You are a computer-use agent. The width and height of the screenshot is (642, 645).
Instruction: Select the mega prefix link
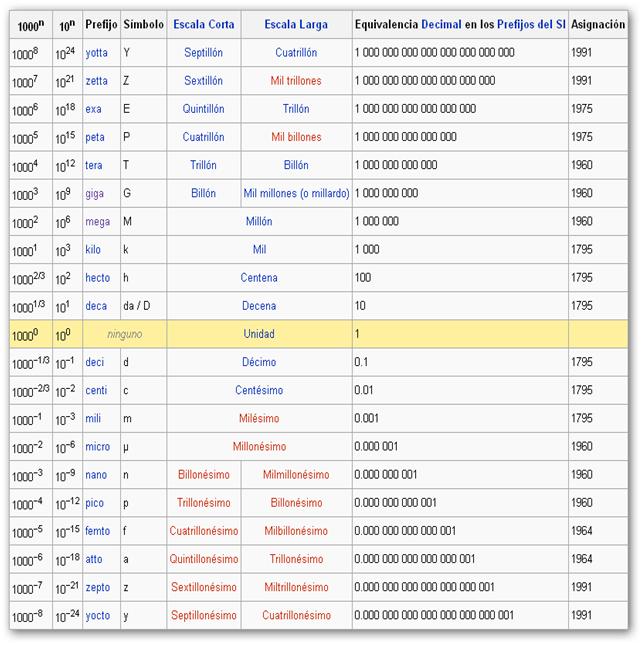[97, 222]
